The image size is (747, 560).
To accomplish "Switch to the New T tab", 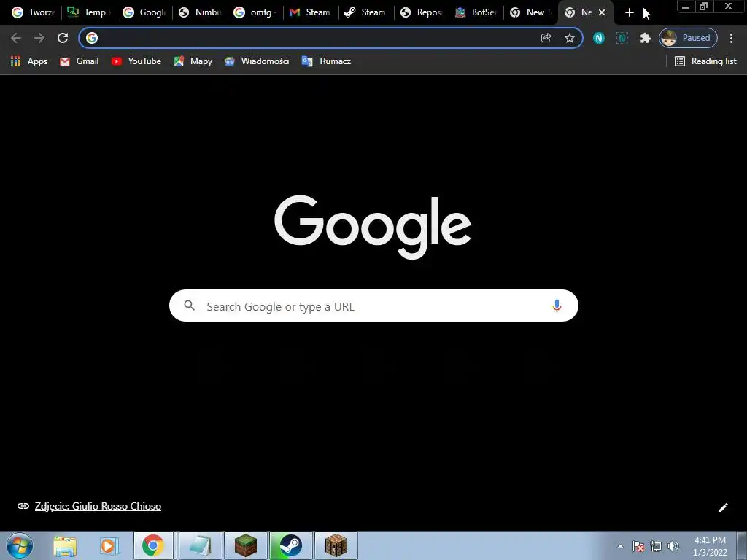I will (531, 12).
